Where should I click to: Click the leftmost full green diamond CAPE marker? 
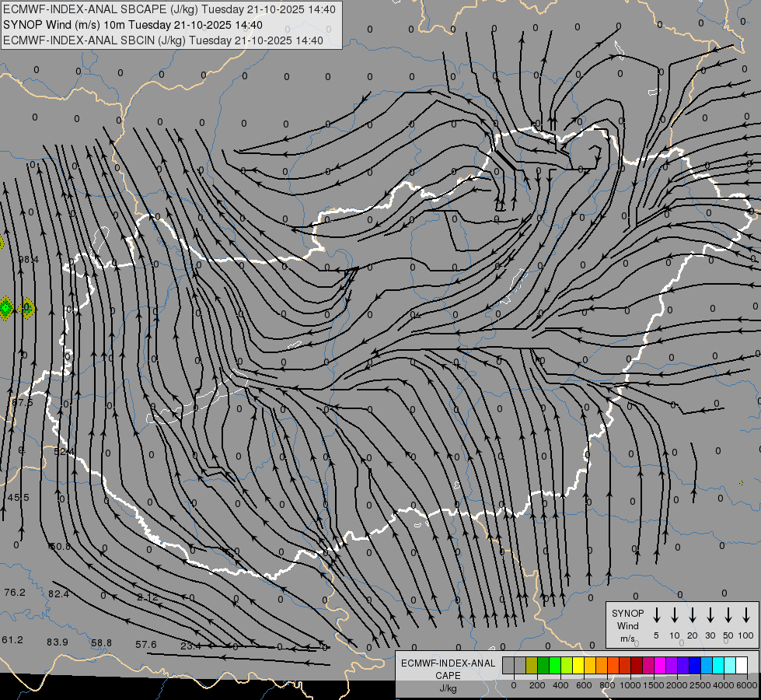point(5,308)
